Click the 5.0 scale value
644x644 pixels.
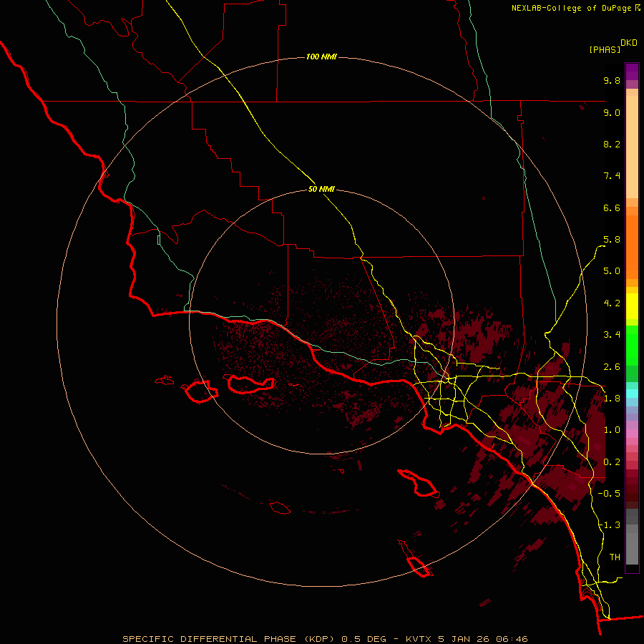click(612, 271)
